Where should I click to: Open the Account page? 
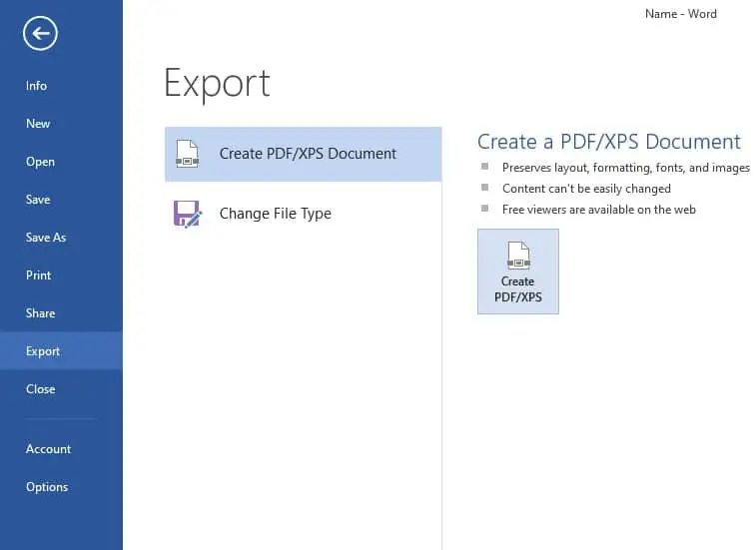[x=61, y=449]
